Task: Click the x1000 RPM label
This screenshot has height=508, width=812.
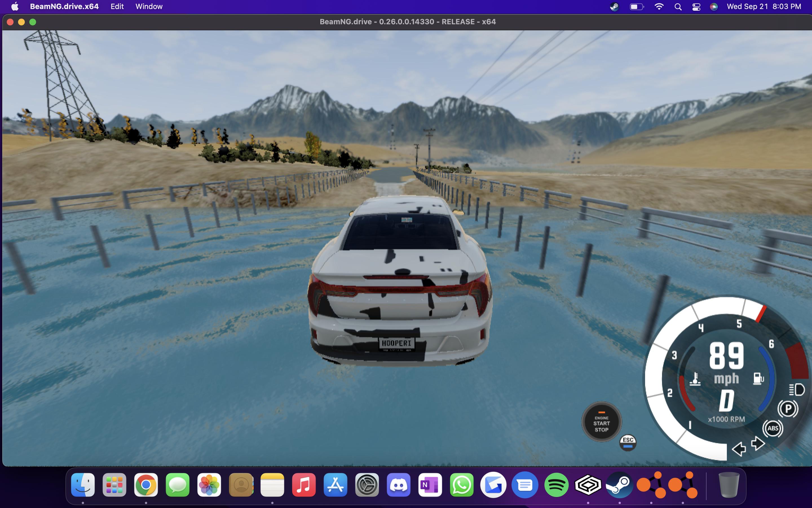Action: tap(727, 419)
